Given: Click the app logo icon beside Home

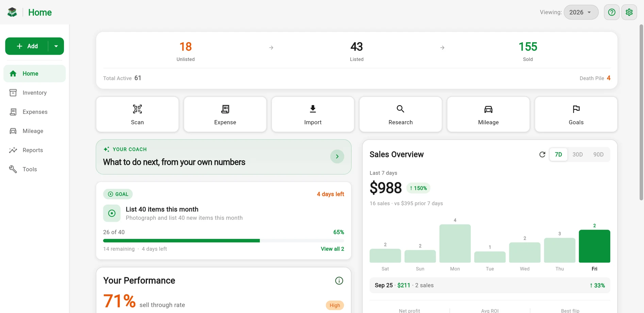Looking at the screenshot, I should 12,12.
